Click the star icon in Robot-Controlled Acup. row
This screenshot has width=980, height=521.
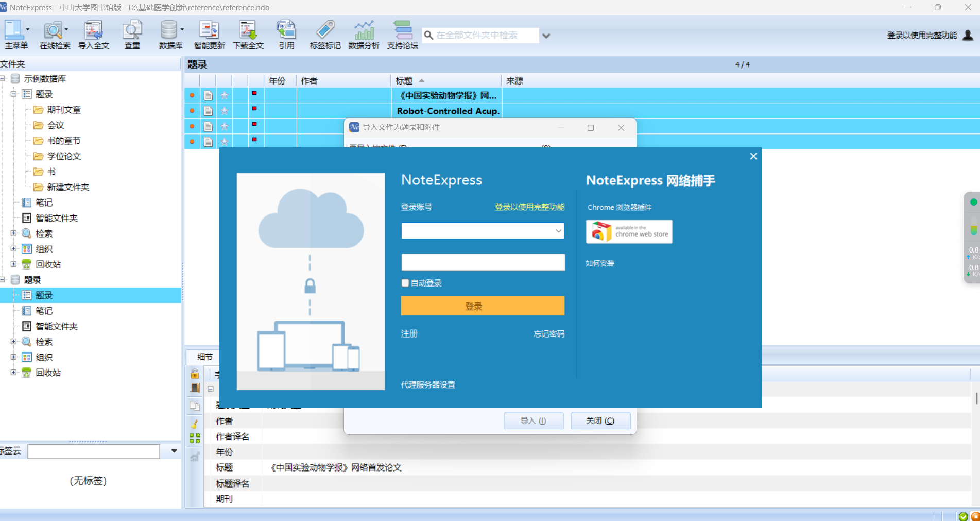point(225,111)
